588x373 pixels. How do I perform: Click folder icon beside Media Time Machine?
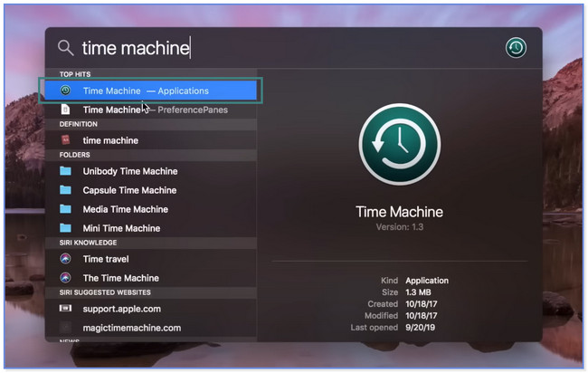click(x=65, y=209)
